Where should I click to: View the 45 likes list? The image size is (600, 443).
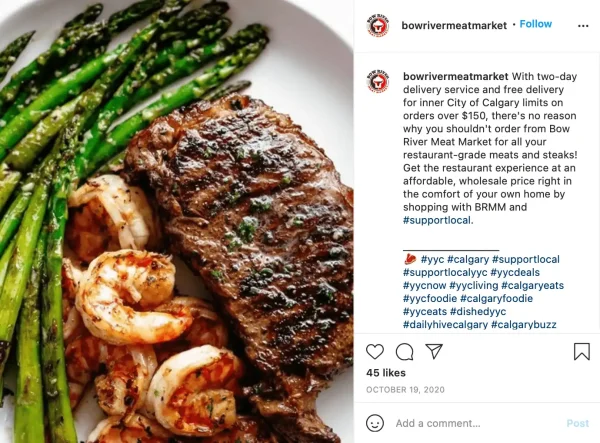click(x=386, y=373)
